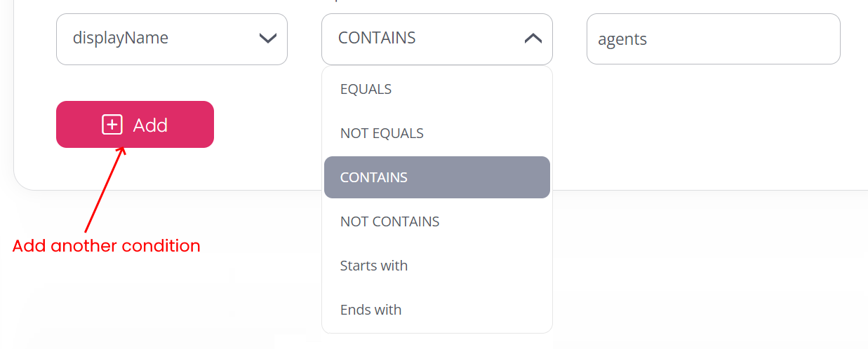This screenshot has width=868, height=349.
Task: Click the "Add" label text
Action: (x=150, y=125)
